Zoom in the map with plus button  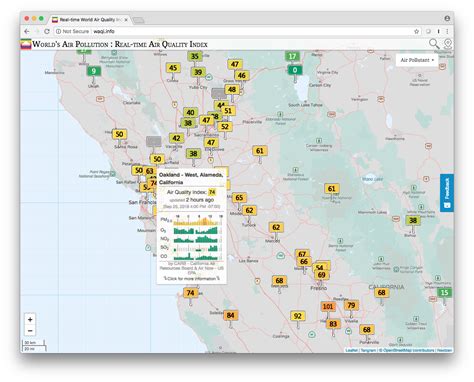(30, 319)
